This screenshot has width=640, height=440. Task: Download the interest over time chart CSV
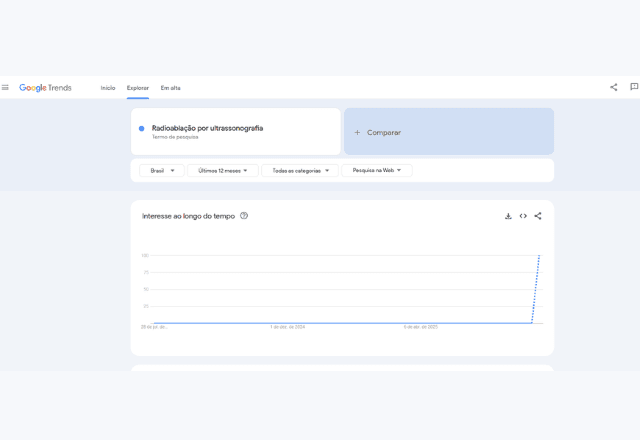pos(508,216)
